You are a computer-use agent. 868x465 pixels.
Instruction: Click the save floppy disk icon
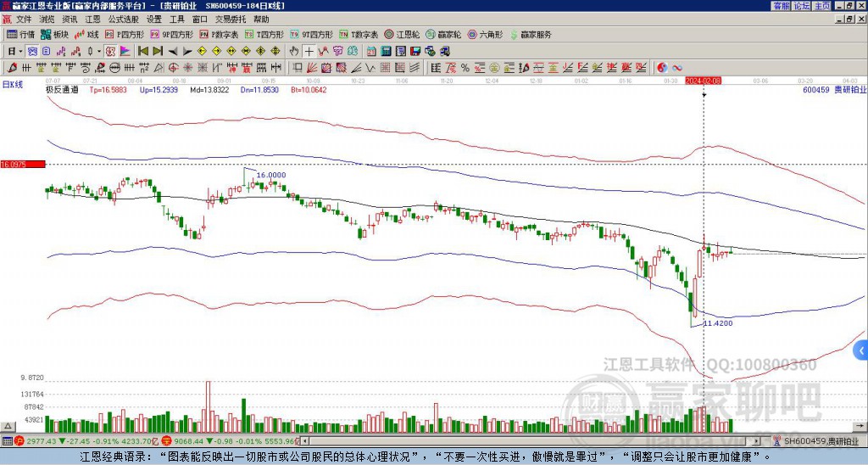tap(415, 51)
